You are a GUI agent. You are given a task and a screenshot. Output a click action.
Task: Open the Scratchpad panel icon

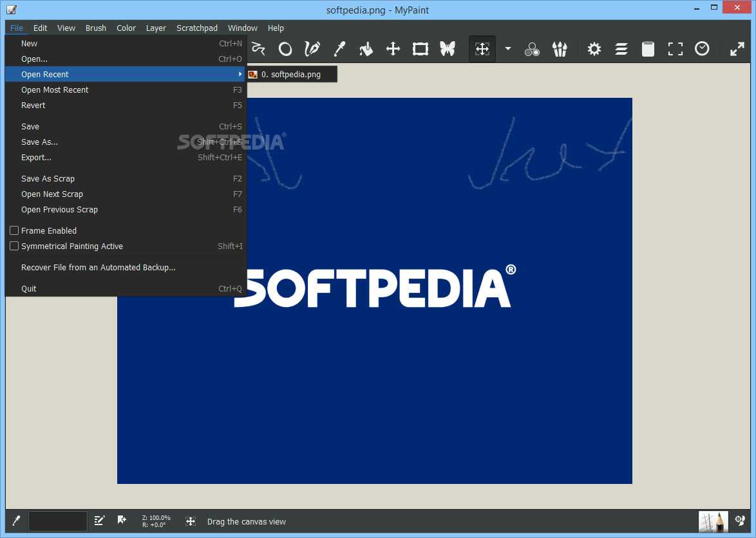pyautogui.click(x=648, y=49)
